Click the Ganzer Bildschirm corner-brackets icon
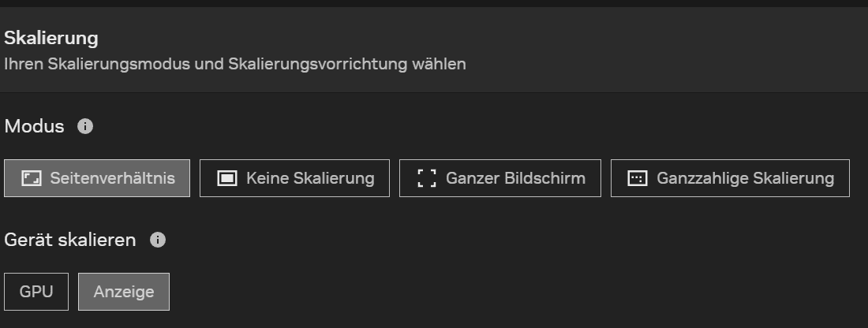The image size is (868, 328). pyautogui.click(x=427, y=178)
